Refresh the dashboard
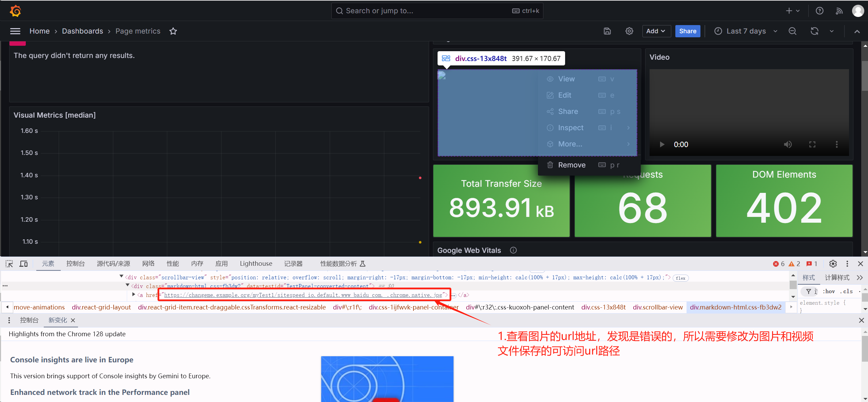This screenshot has width=868, height=402. click(814, 31)
